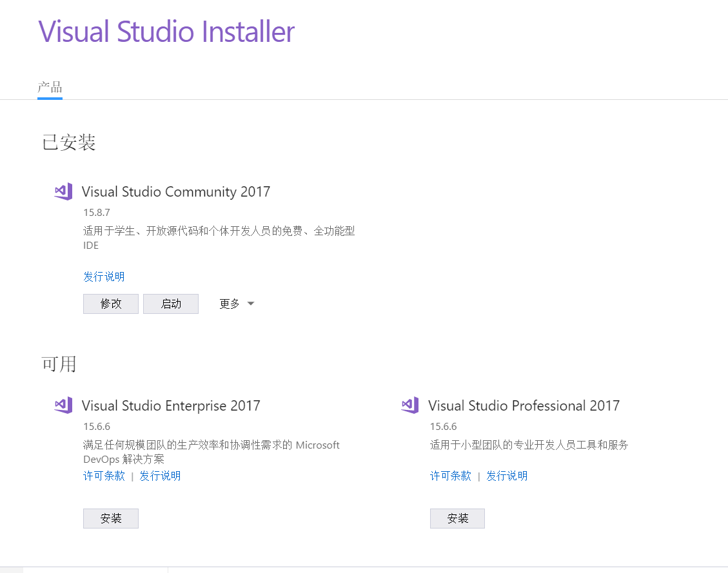Viewport: 728px width, 573px height.
Task: Select the 已安装 section heading
Action: [68, 142]
